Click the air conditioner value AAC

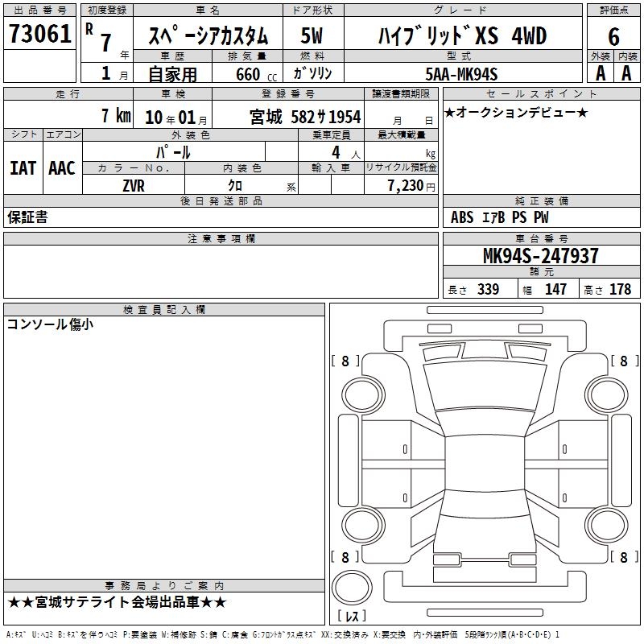click(62, 167)
